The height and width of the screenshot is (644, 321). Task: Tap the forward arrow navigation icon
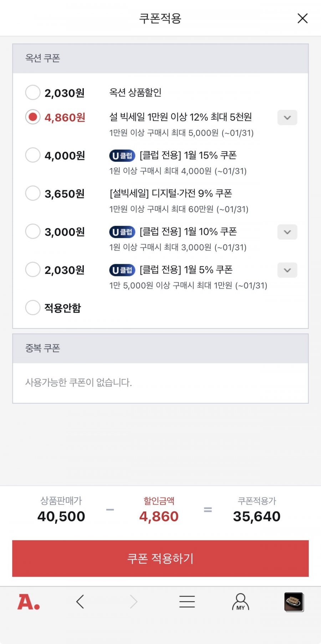(x=134, y=602)
